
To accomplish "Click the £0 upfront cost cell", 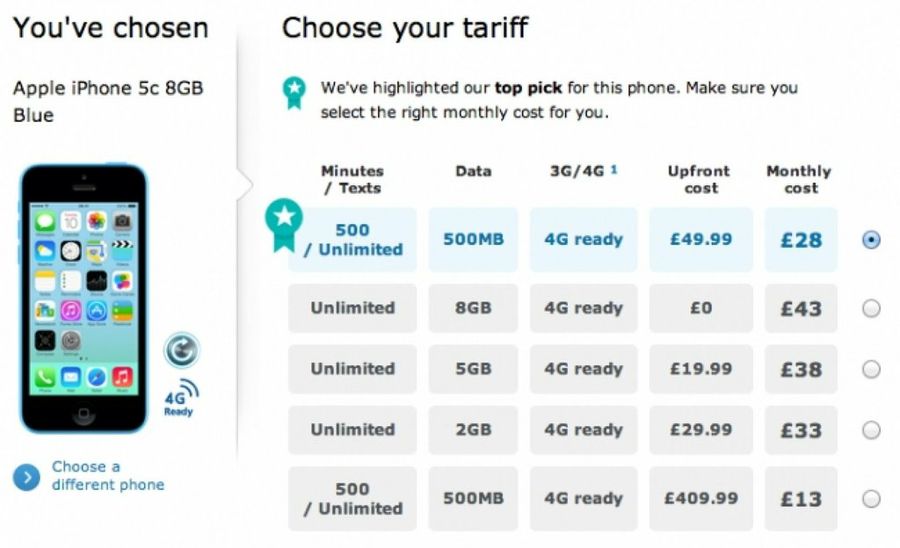I will pyautogui.click(x=701, y=308).
